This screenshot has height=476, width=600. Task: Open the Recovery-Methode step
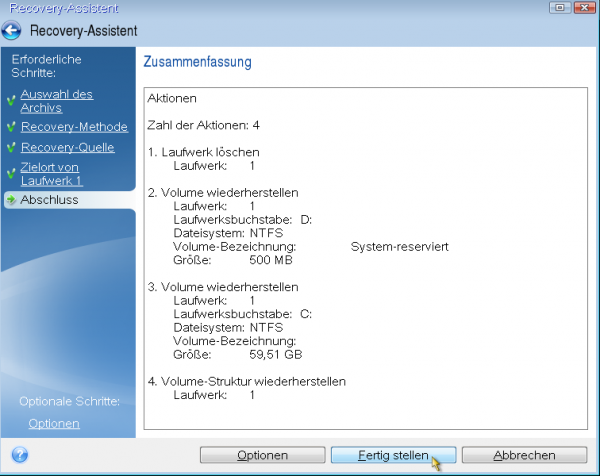pos(74,127)
